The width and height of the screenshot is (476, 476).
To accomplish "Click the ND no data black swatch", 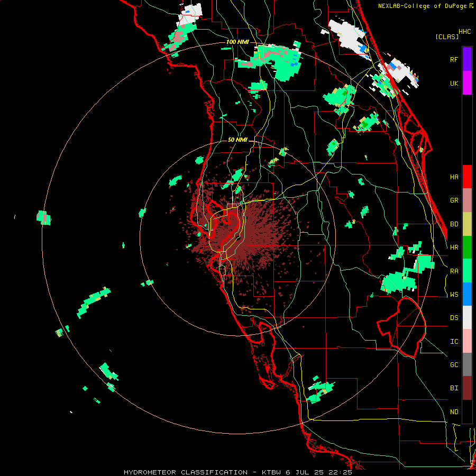I will [x=467, y=411].
